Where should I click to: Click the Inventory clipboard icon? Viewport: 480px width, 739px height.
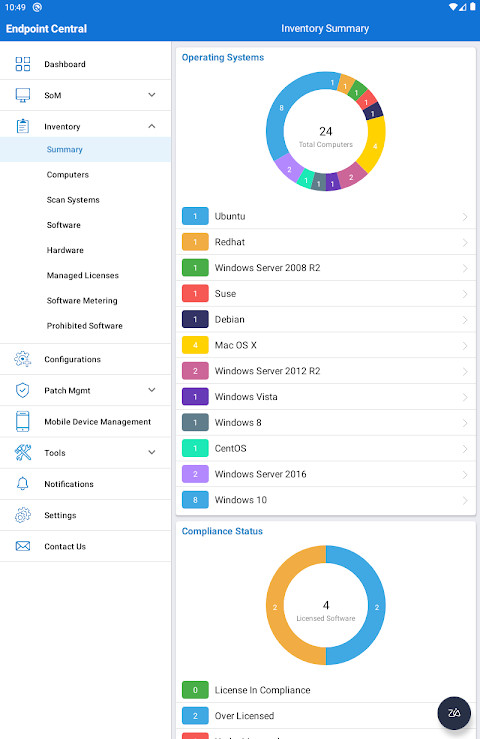[23, 126]
